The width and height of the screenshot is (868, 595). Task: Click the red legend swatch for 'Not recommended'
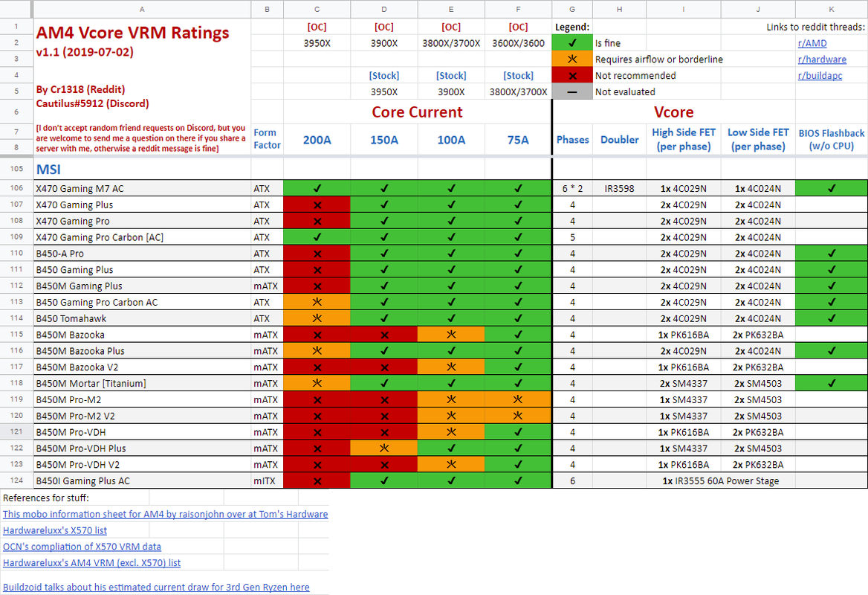click(571, 75)
